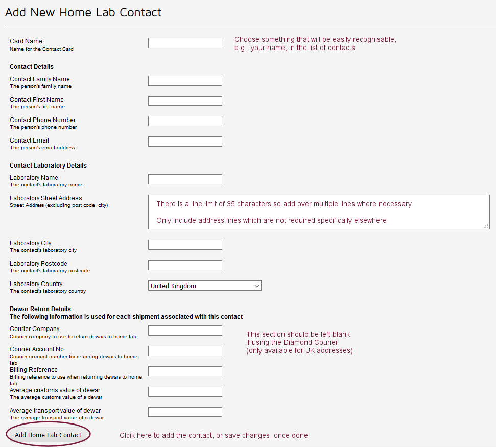Select the Billing Reference input box
The height and width of the screenshot is (448, 496).
click(184, 371)
